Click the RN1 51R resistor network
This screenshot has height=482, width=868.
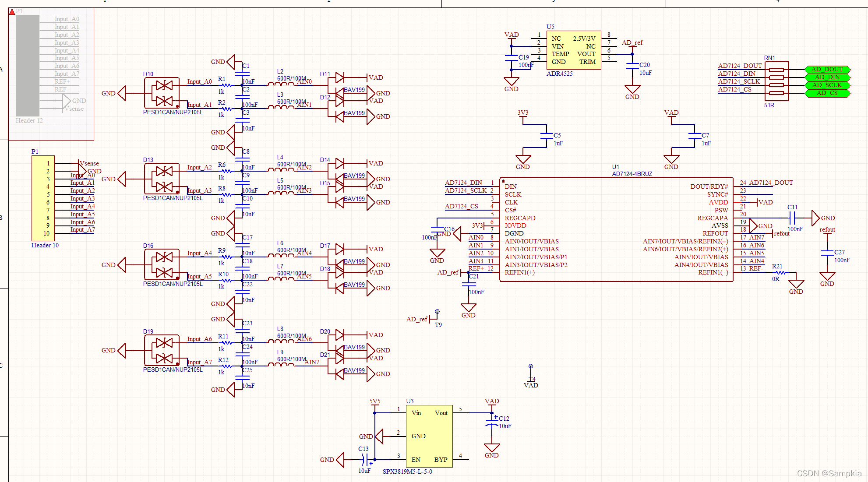click(x=776, y=81)
